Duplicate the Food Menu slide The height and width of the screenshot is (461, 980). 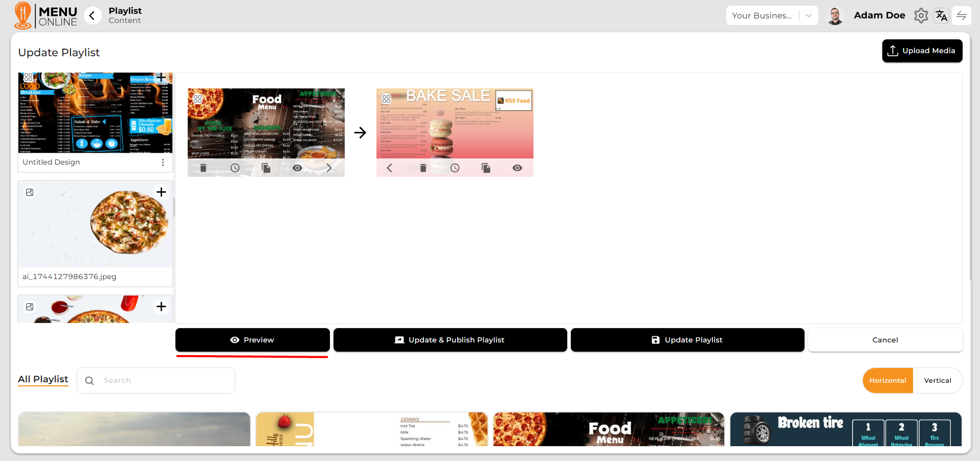point(266,168)
